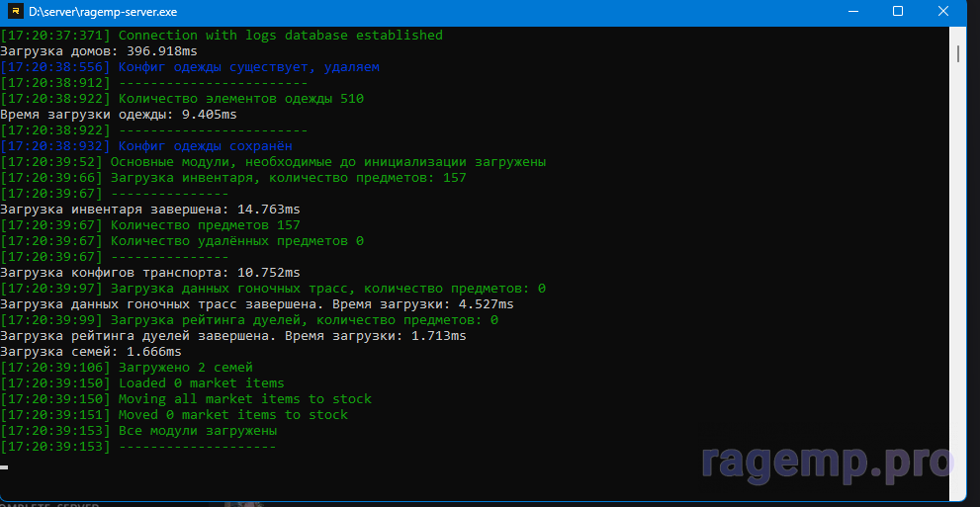Click line 'Загрузка конфигов транспорта: 10.752ms'
This screenshot has height=507, width=980.
coord(150,272)
